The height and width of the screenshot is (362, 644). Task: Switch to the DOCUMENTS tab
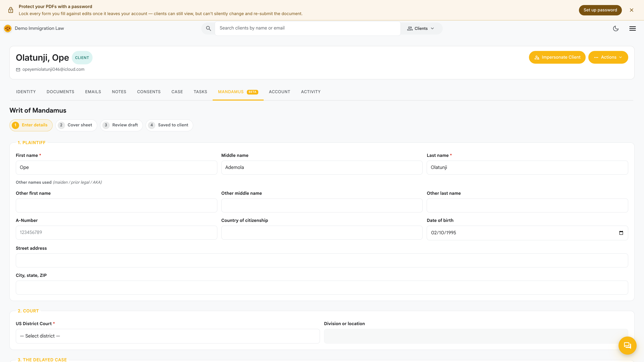click(x=60, y=92)
